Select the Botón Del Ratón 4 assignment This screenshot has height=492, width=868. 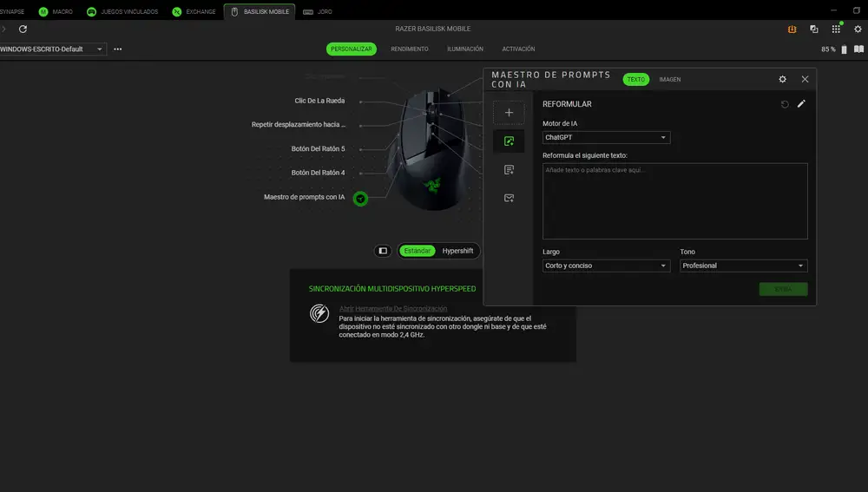[x=318, y=173]
